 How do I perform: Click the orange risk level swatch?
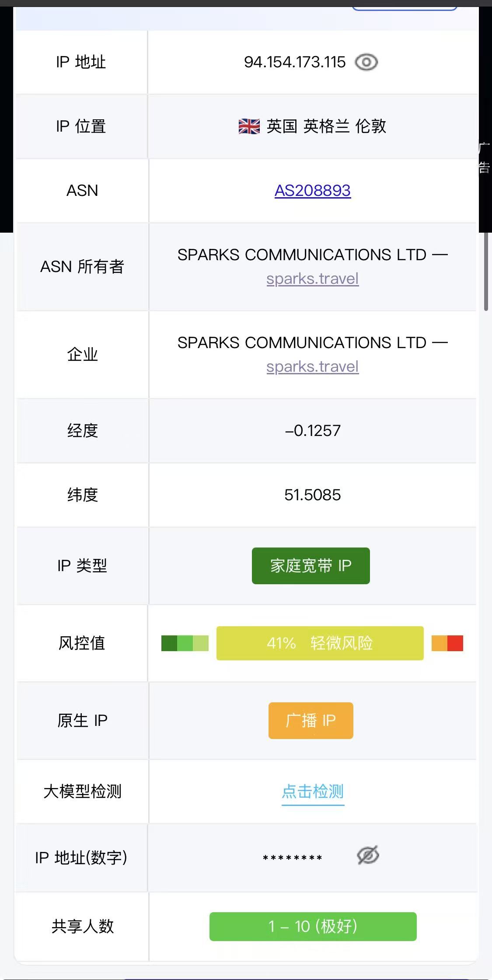pos(439,643)
